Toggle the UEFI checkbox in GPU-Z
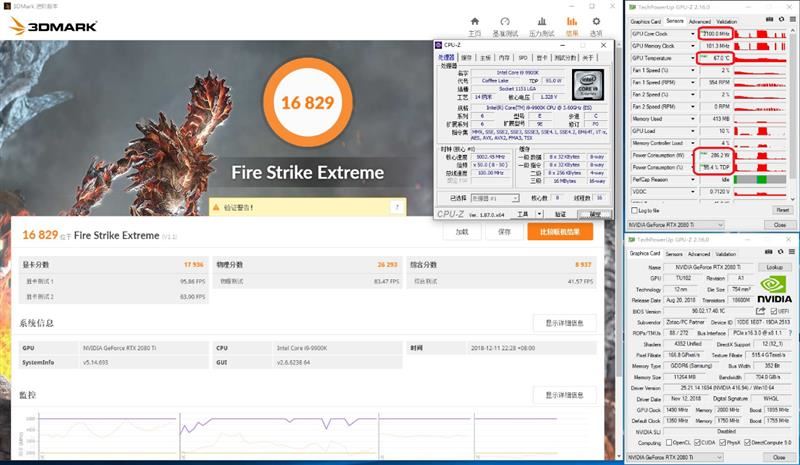800x465 pixels. (x=773, y=311)
